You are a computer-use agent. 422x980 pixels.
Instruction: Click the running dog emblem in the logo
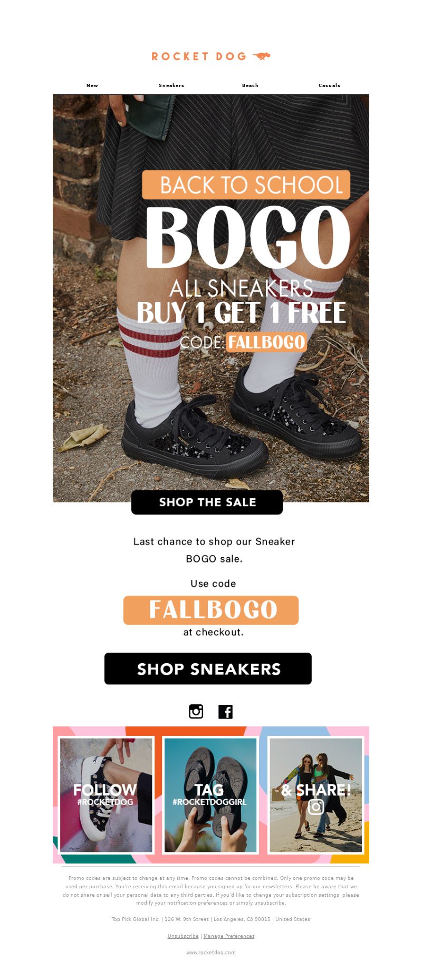pyautogui.click(x=262, y=56)
